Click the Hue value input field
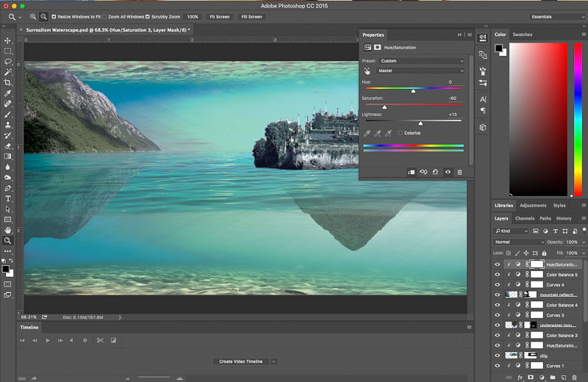The height and width of the screenshot is (382, 588). 450,82
